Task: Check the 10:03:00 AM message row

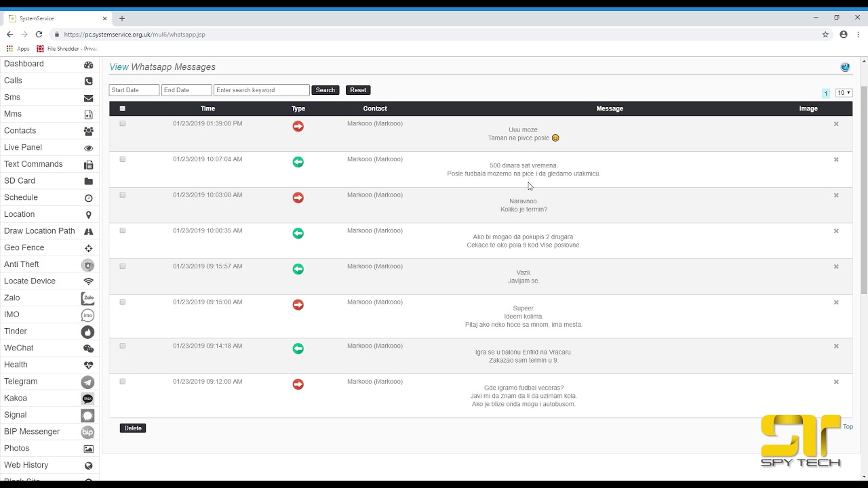Action: click(x=123, y=195)
